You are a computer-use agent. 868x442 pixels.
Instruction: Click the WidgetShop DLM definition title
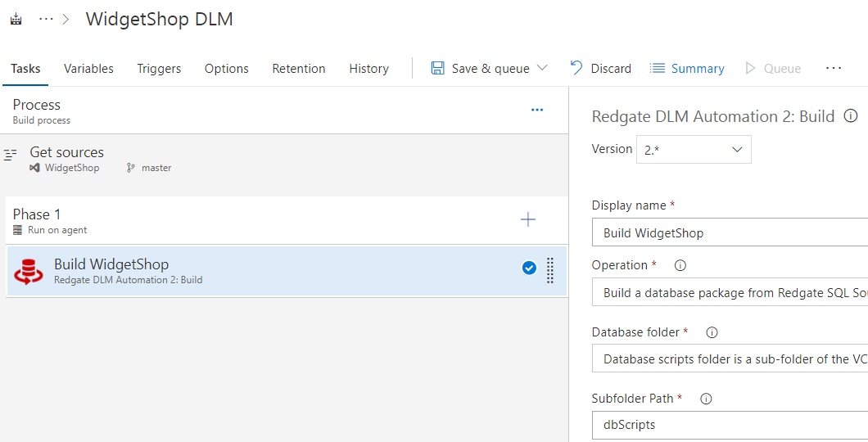click(x=159, y=19)
